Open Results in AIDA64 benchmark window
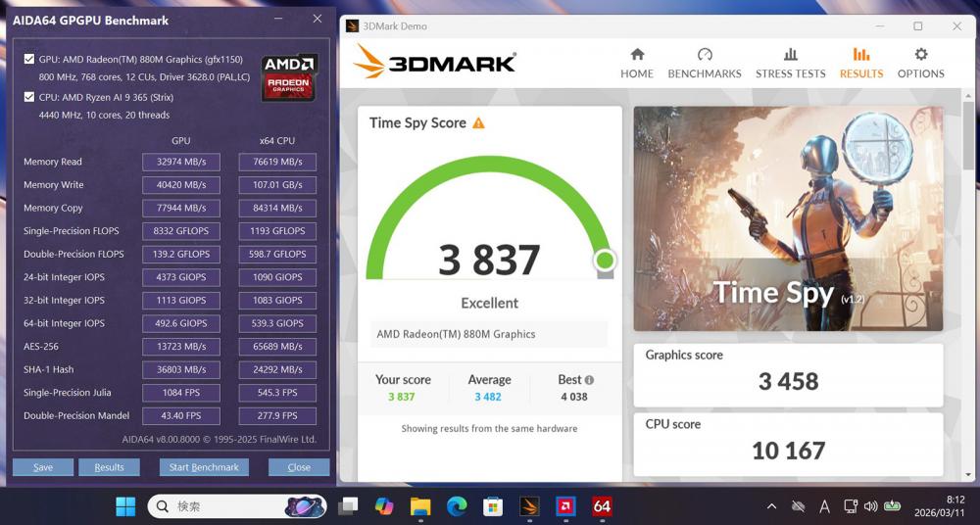980x525 pixels. click(x=109, y=467)
